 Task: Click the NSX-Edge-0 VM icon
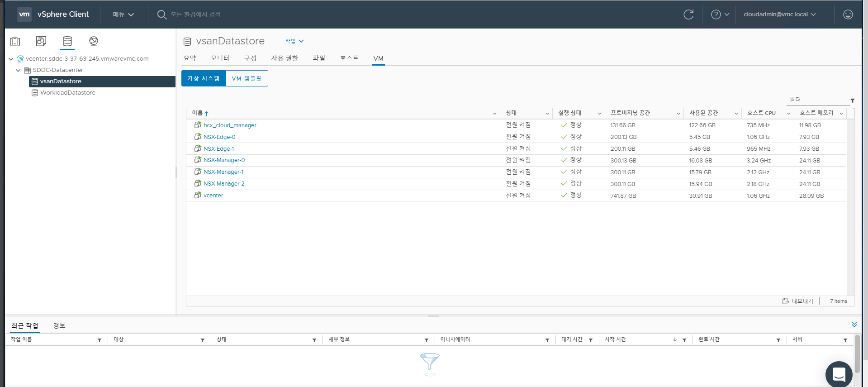point(198,137)
